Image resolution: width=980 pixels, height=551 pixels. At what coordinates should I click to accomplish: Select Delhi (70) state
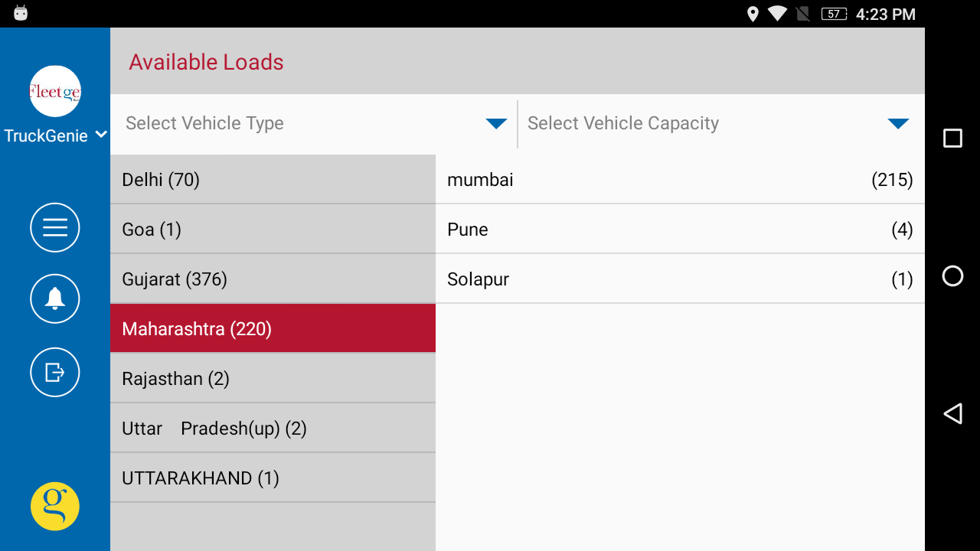point(273,180)
